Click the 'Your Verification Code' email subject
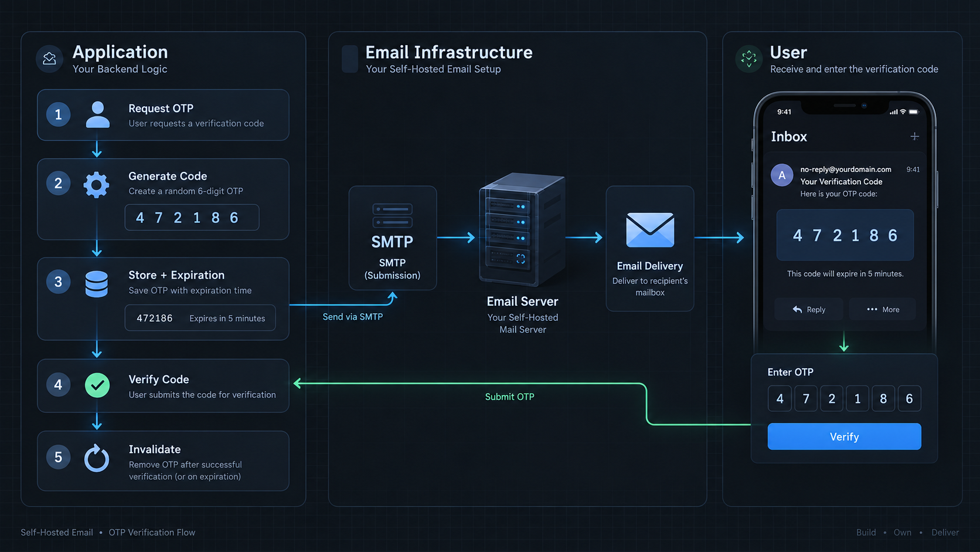Viewport: 980px width, 552px height. [x=841, y=182]
